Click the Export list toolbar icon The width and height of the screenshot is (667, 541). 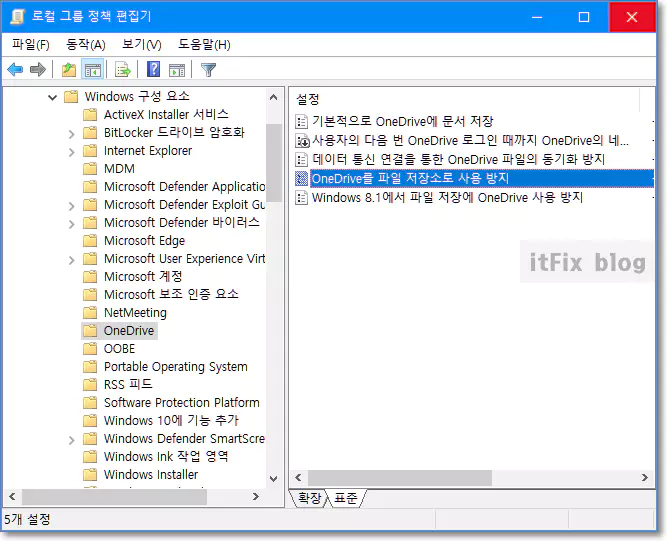pos(123,69)
